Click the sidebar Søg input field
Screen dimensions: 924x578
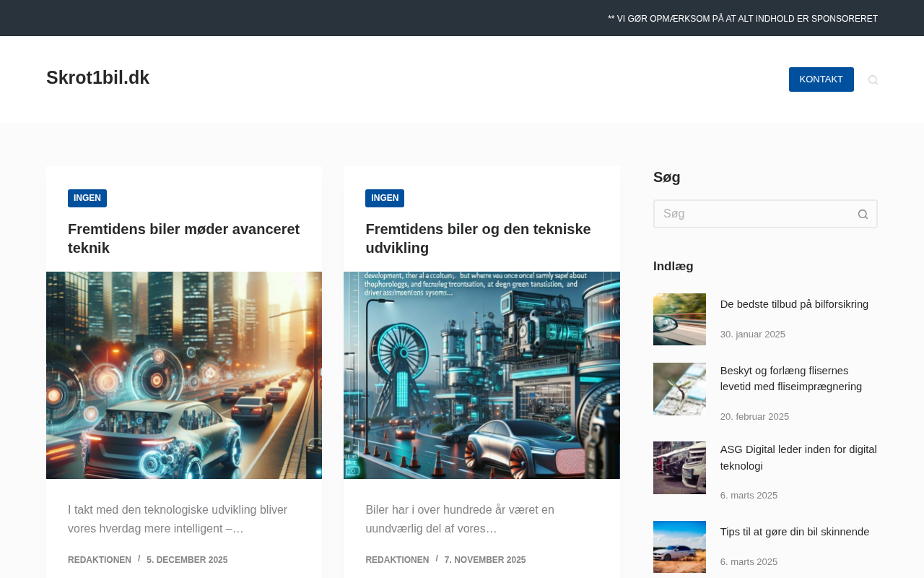click(x=751, y=214)
